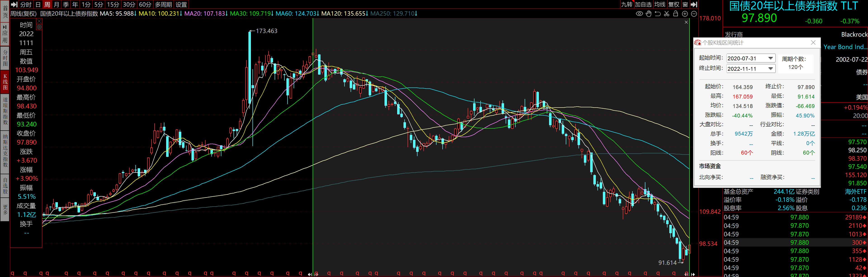This screenshot has height=277, width=868.
Task: Click the 加自选 add to watchlist button
Action: [x=643, y=4]
